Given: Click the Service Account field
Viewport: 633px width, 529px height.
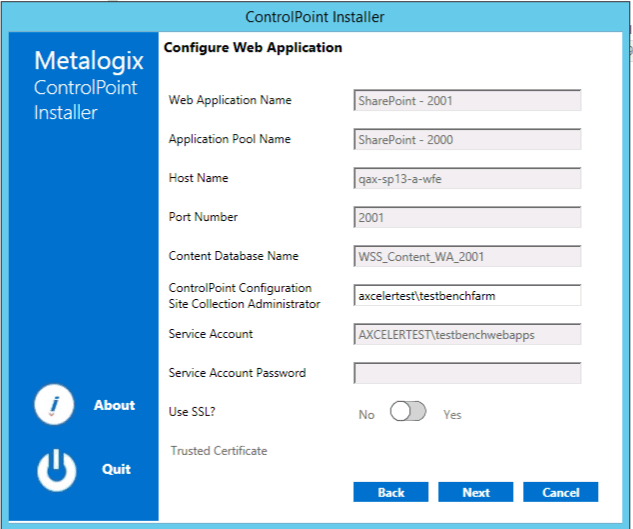Looking at the screenshot, I should (467, 335).
